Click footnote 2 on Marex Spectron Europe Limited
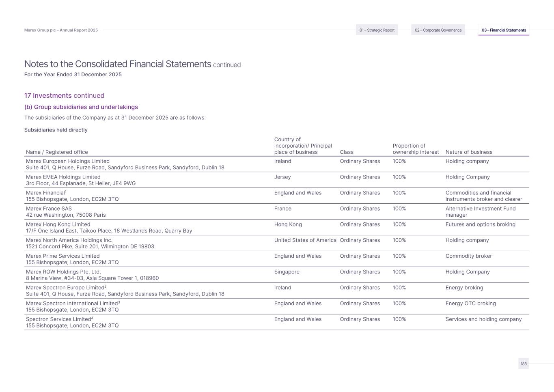Screen dimensions: 554x392 [x=106, y=286]
